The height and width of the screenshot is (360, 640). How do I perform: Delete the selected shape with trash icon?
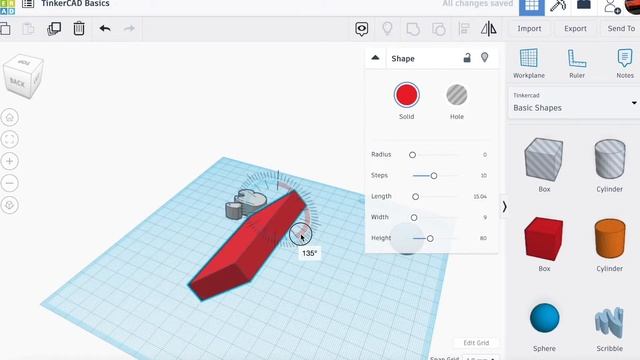(x=79, y=29)
